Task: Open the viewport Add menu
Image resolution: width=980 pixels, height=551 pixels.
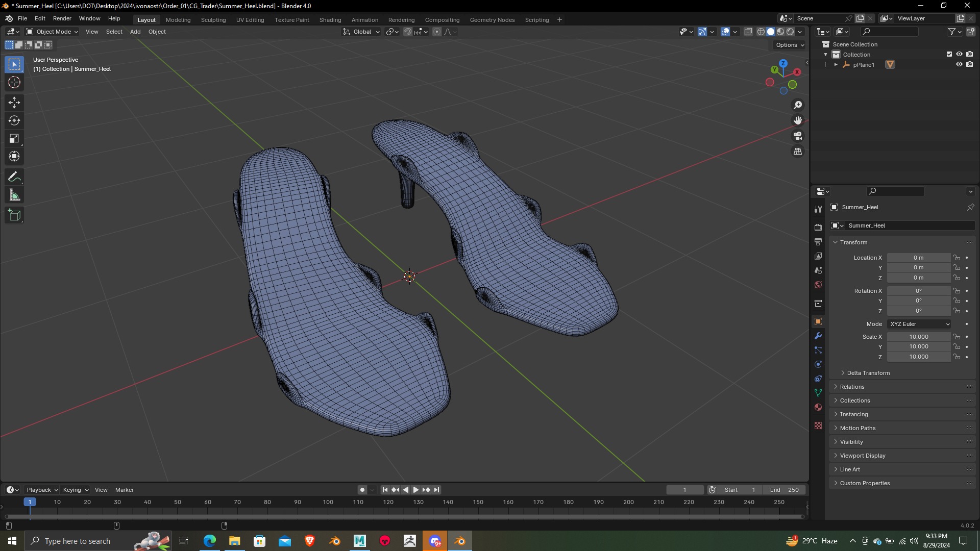Action: click(135, 32)
